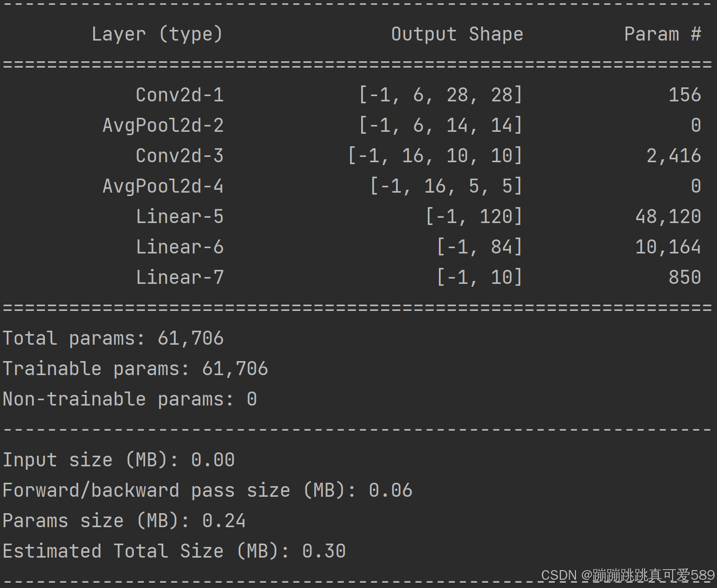The image size is (717, 588).
Task: Click the Layer (type) column header
Action: [157, 34]
